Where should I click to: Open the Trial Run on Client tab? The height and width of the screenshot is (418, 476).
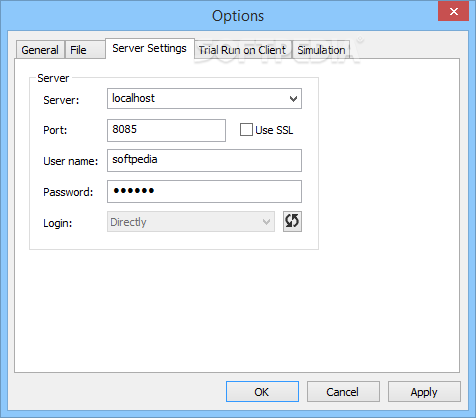click(x=242, y=50)
